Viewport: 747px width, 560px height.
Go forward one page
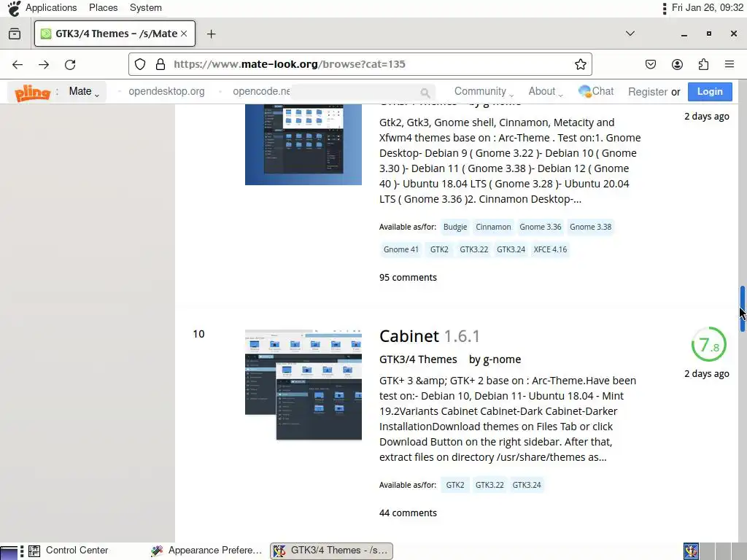(44, 64)
